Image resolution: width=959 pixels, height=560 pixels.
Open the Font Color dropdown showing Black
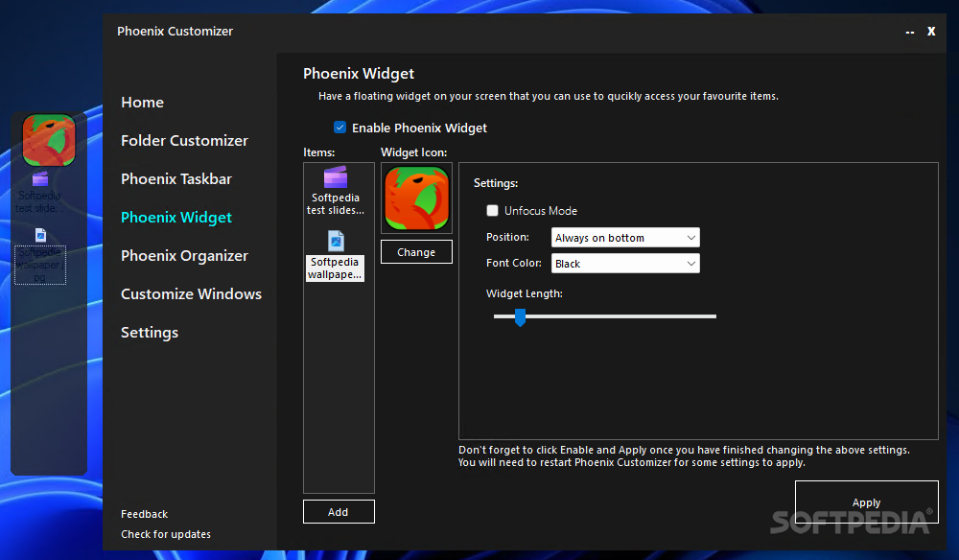click(x=625, y=264)
